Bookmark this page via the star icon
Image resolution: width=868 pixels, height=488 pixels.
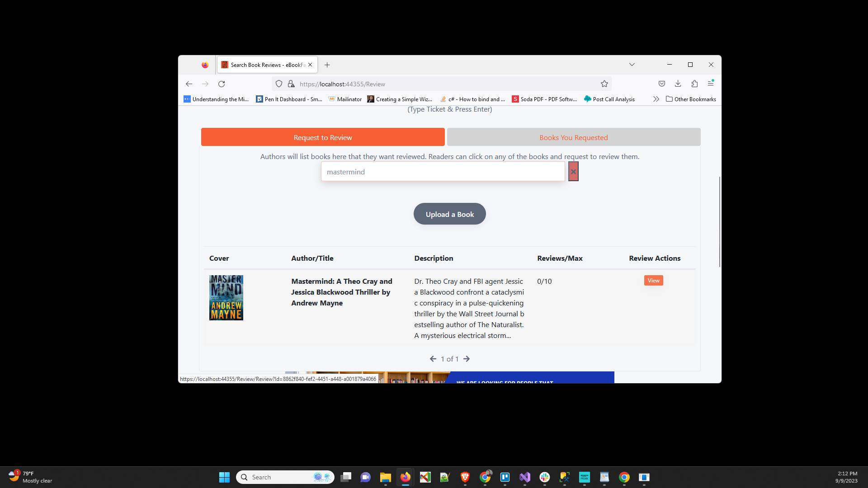coord(604,84)
